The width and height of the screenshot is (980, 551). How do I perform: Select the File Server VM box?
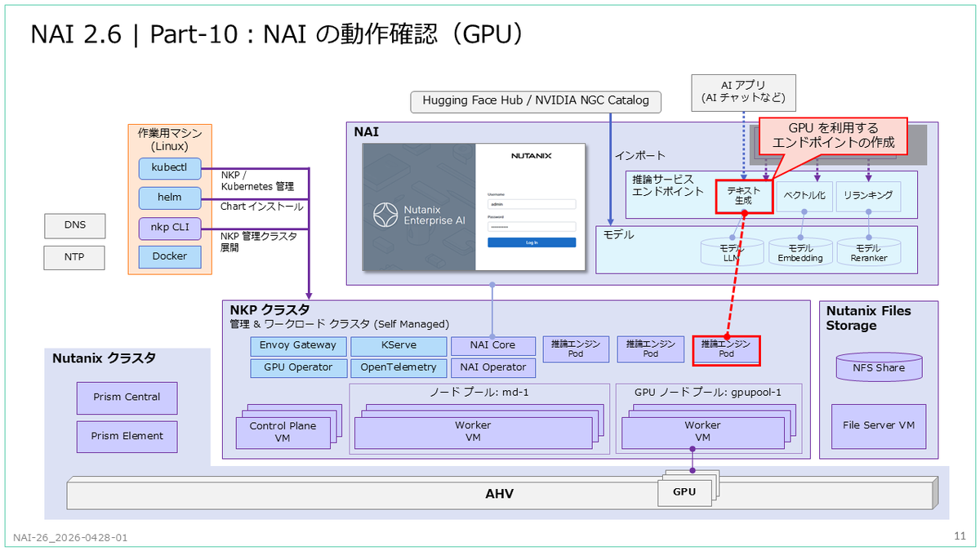point(879,426)
